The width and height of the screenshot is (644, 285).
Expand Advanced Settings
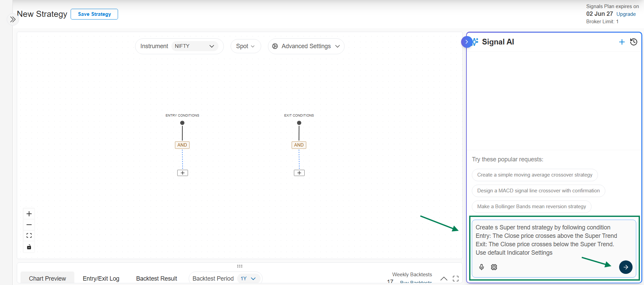tap(306, 46)
